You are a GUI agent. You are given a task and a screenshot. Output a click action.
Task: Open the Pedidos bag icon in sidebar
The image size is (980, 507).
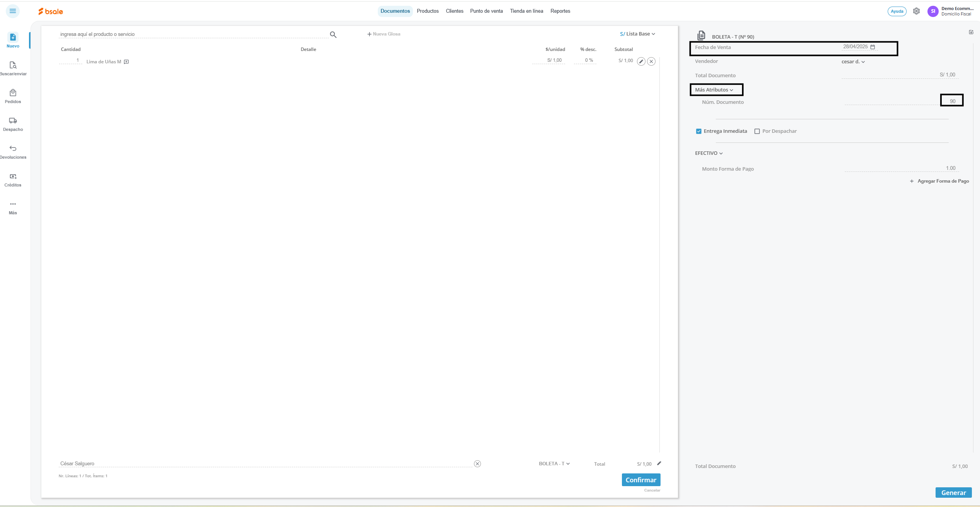pos(13,93)
